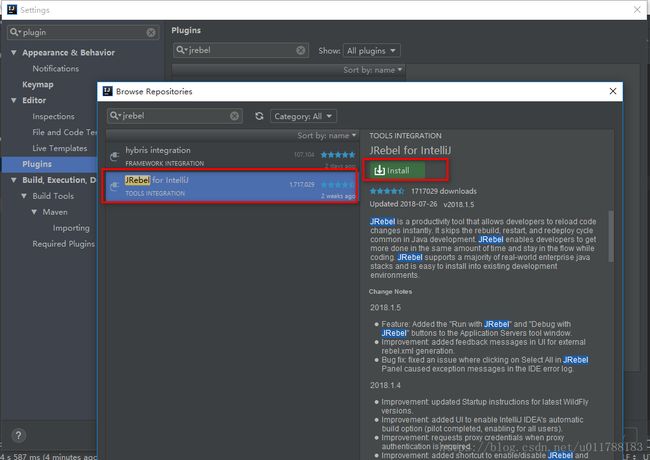Click the JRebel for IntelliJ details title
The image size is (650, 460).
click(x=410, y=150)
